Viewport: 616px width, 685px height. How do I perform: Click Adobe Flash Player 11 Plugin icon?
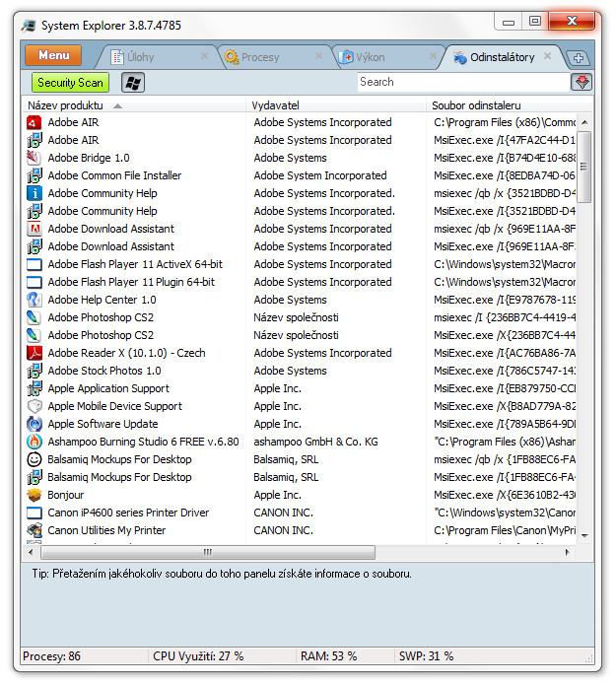coord(34,282)
